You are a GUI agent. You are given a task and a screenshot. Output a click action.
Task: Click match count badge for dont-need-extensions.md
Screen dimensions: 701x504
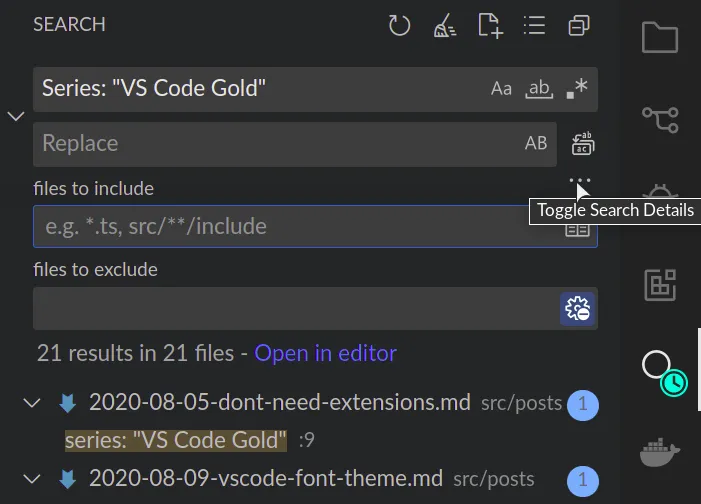click(583, 405)
